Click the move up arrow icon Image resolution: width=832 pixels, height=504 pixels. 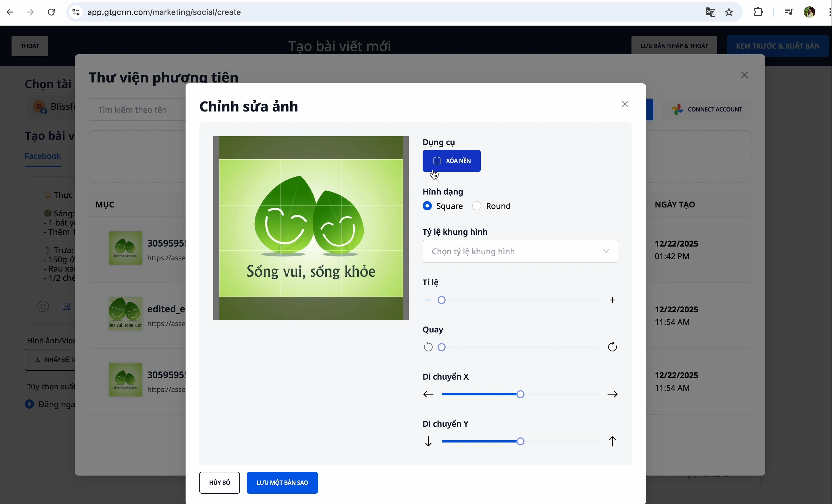pyautogui.click(x=612, y=442)
